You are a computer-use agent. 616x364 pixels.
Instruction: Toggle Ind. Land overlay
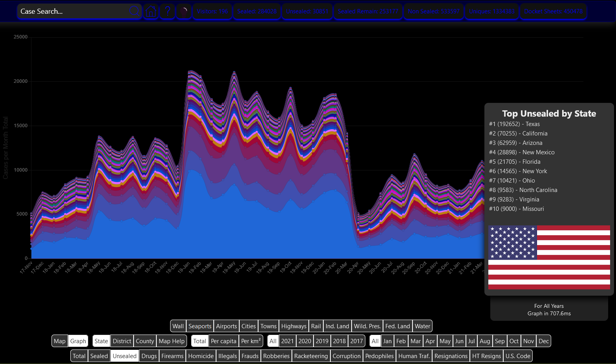[x=337, y=326]
